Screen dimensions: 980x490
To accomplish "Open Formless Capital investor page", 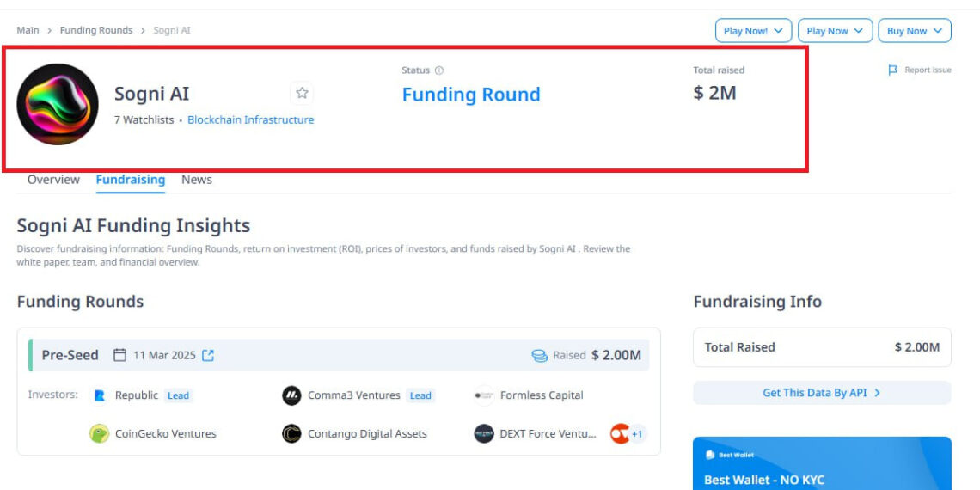I will 542,395.
